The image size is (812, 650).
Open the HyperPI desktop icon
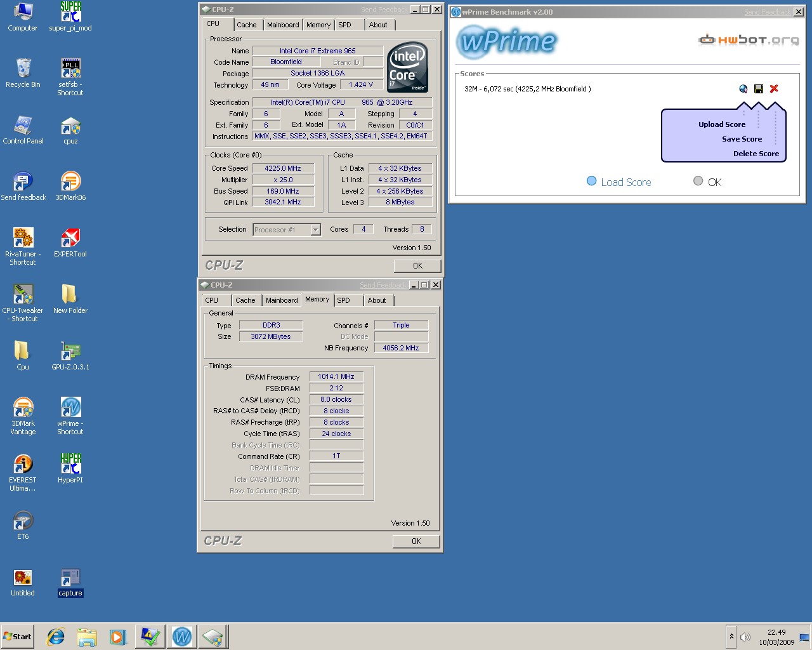(x=70, y=468)
